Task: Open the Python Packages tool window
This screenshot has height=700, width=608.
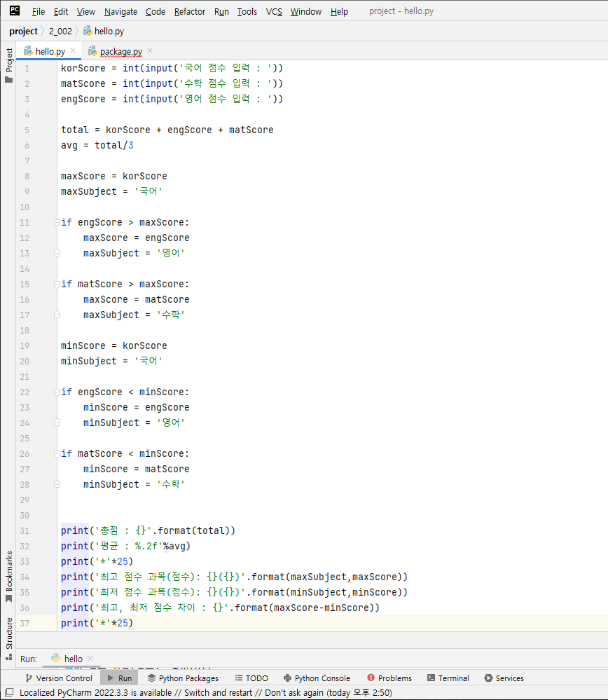Action: coord(183,678)
